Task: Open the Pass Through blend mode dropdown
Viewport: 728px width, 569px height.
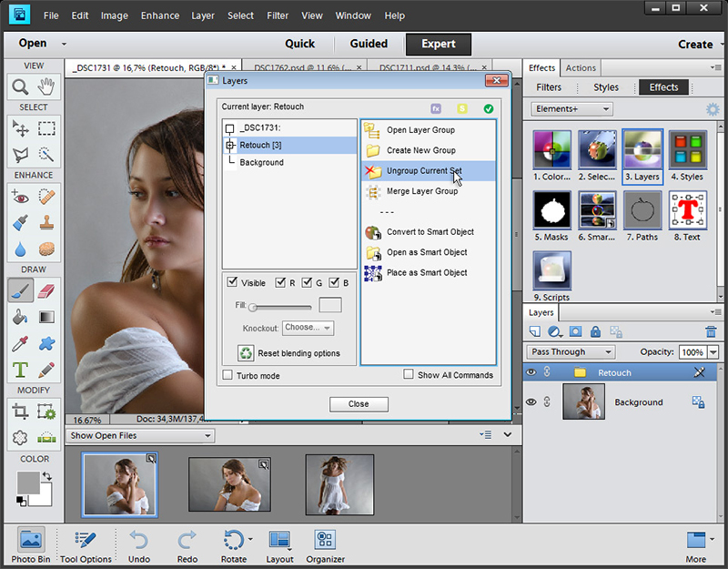Action: (x=571, y=352)
